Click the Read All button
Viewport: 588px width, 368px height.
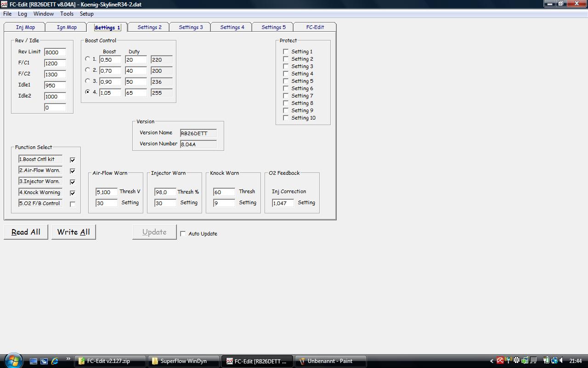26,232
